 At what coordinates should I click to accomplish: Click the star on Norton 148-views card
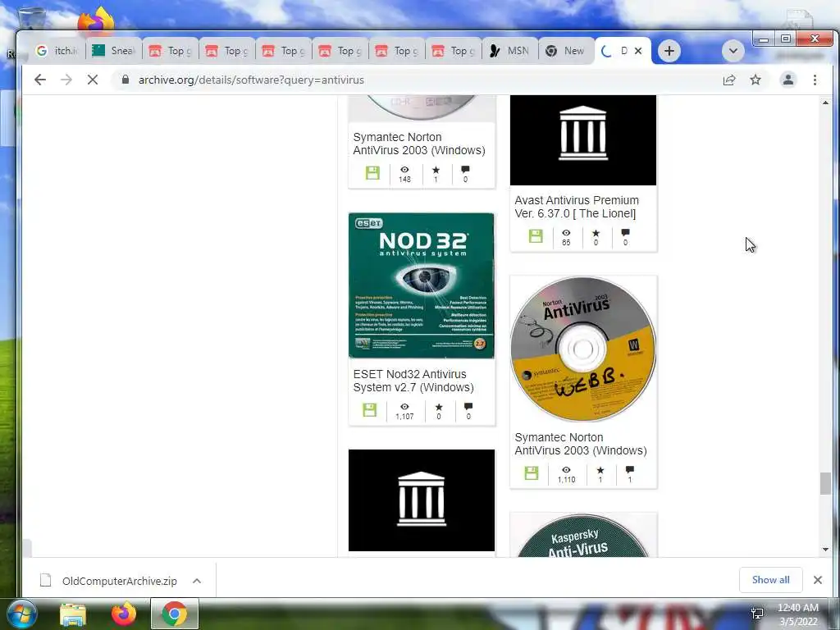pyautogui.click(x=436, y=170)
